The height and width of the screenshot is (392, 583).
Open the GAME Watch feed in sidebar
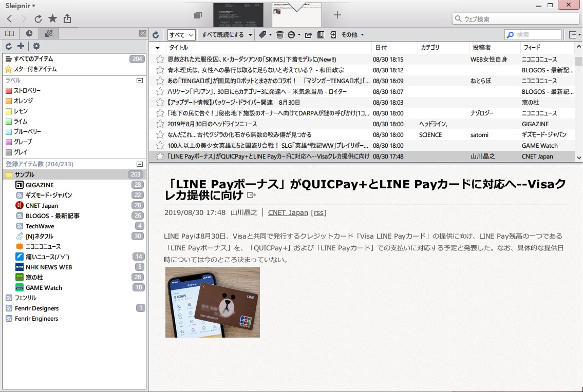(x=74, y=288)
